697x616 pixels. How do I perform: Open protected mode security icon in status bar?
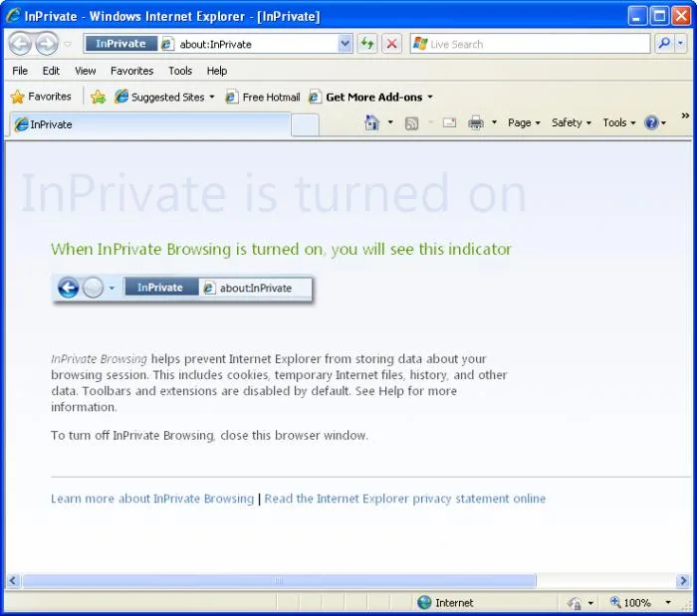coord(574,603)
